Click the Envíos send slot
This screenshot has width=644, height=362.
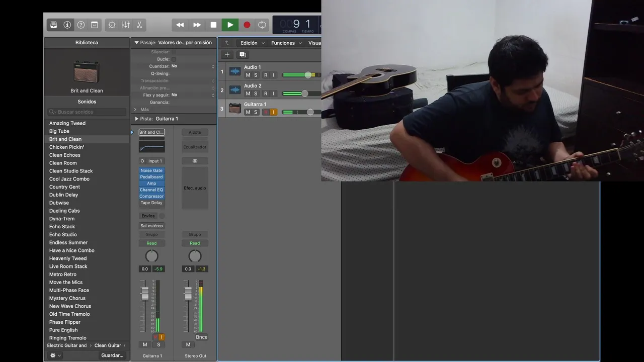pos(148,216)
